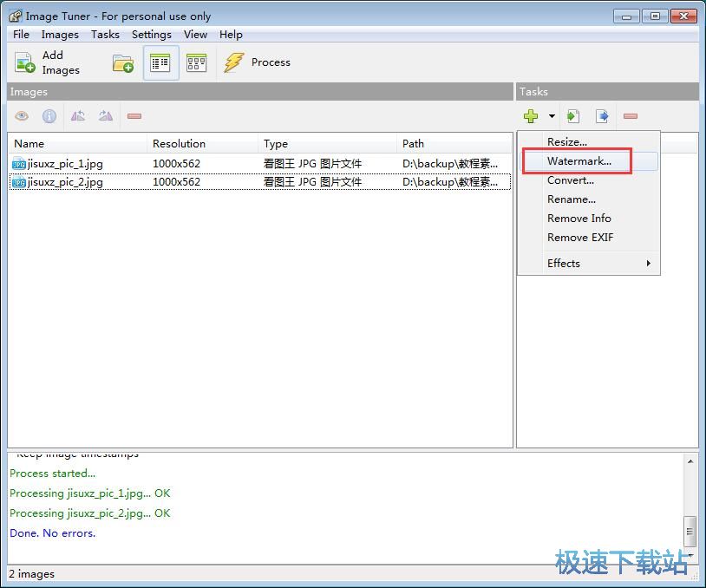Click the remove task minus icon
Screen dimensions: 706x588
[631, 116]
